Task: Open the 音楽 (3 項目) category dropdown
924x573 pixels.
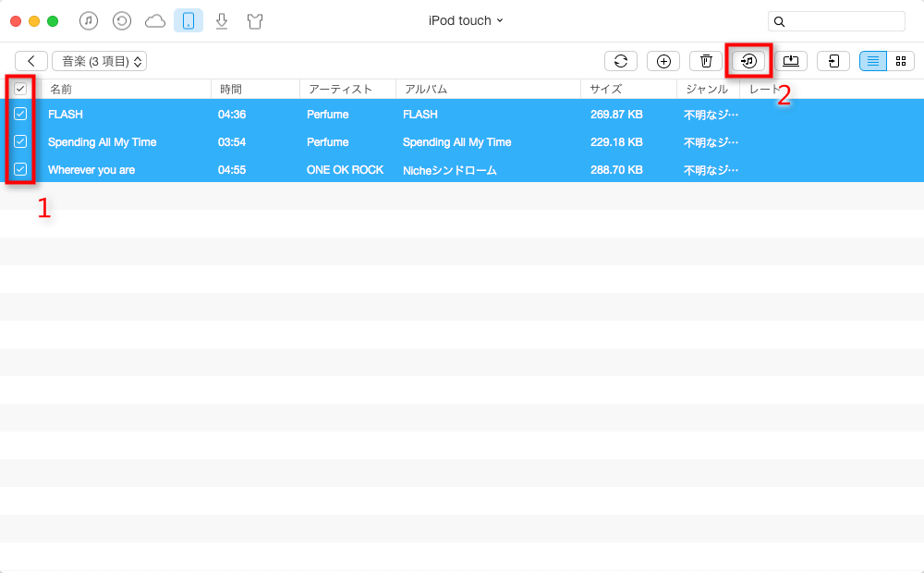Action: [x=100, y=61]
